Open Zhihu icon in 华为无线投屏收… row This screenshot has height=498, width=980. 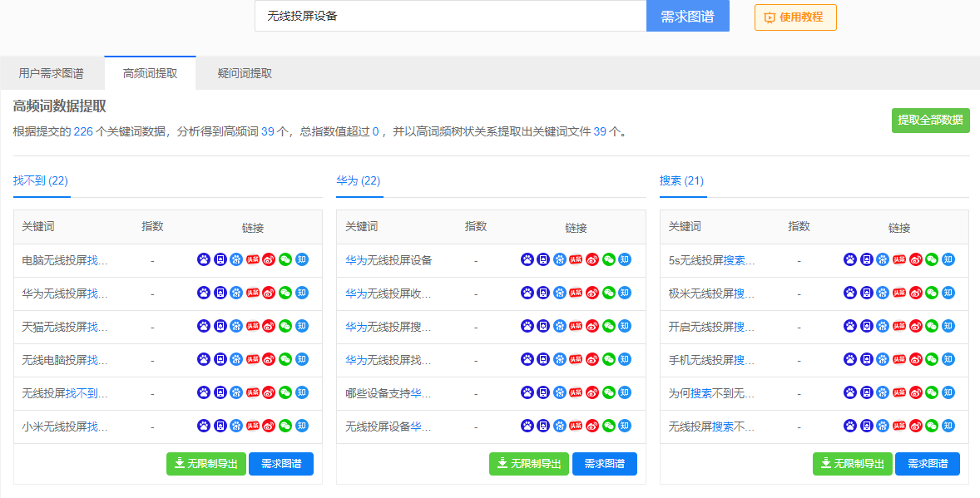click(625, 293)
